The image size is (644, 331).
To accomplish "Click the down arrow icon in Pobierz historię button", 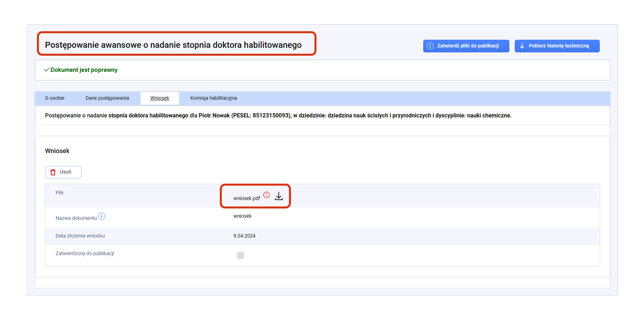I will pyautogui.click(x=522, y=46).
